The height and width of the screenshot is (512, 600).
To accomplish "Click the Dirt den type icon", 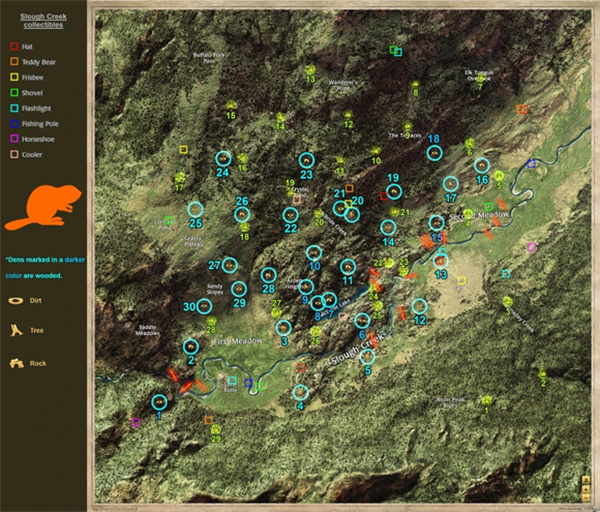I will click(x=15, y=299).
